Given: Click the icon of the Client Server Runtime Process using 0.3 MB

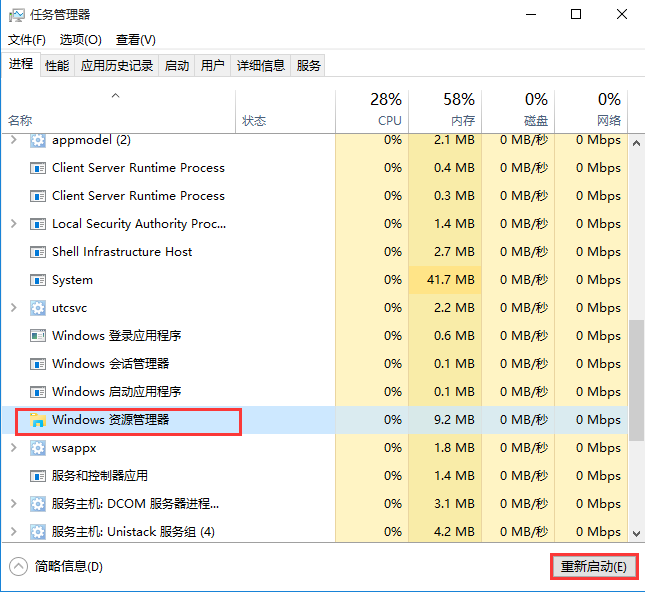Looking at the screenshot, I should [38, 196].
